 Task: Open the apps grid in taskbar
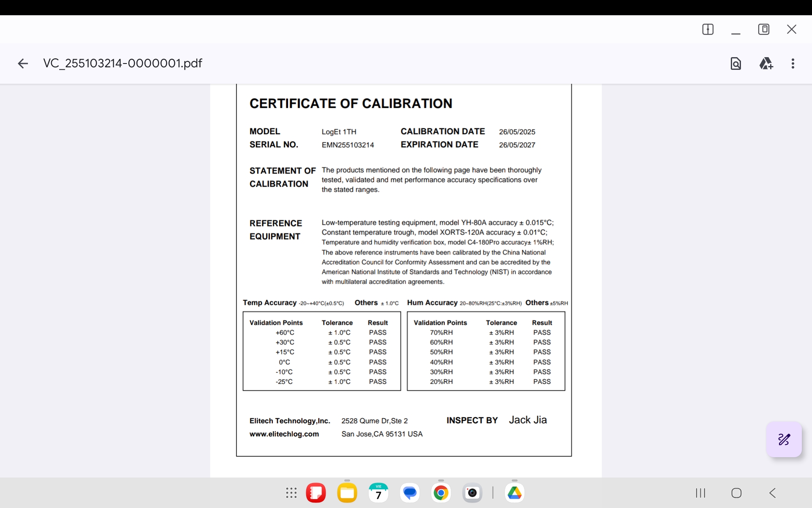coord(291,493)
